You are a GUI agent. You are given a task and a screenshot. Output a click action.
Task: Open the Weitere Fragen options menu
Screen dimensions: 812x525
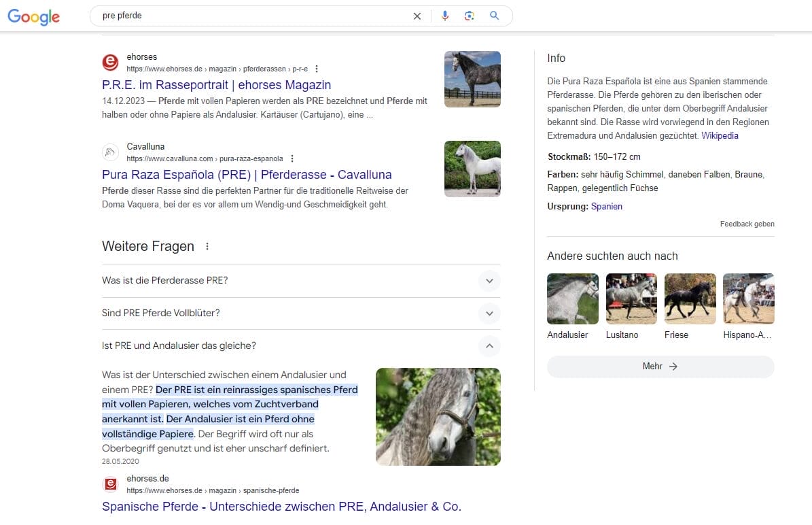click(207, 247)
